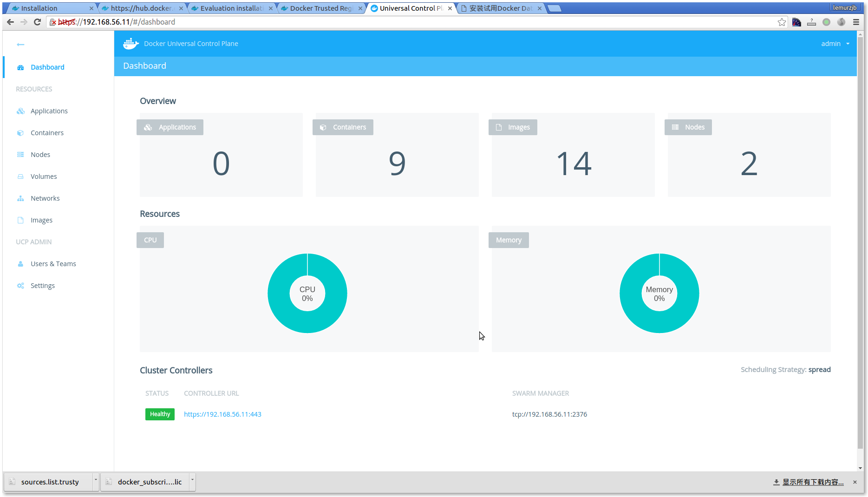Switch to the Docker Trusted Registry tab

tap(321, 8)
